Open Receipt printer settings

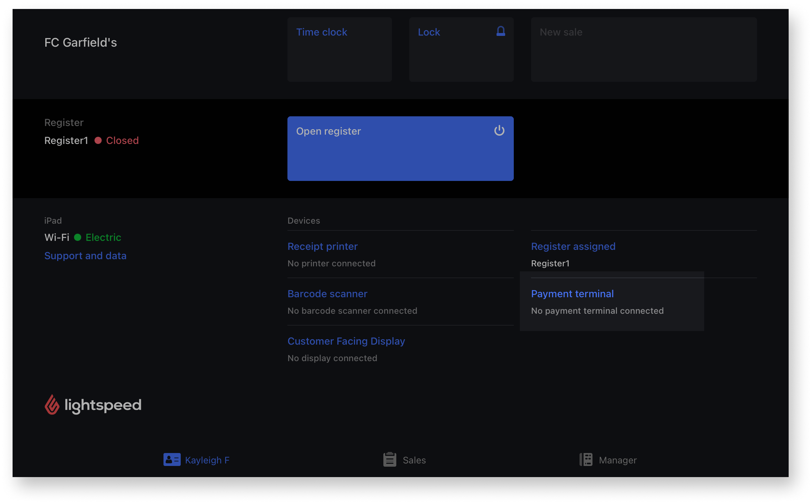(322, 246)
